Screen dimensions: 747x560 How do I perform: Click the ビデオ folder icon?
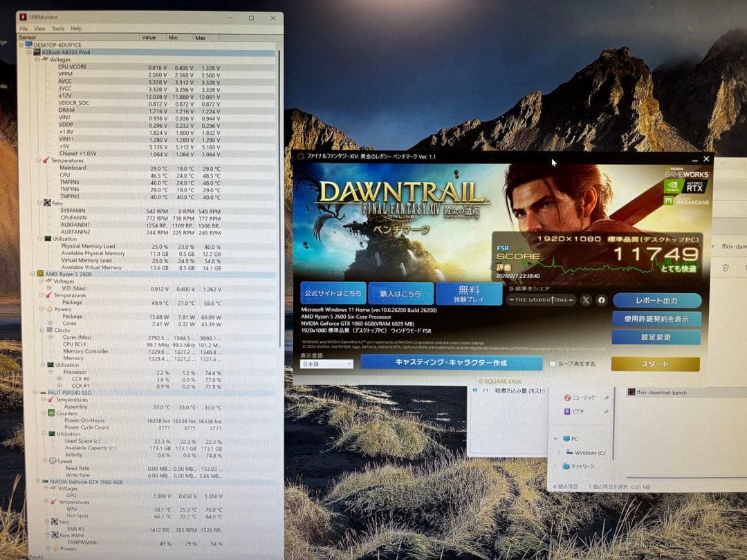point(567,411)
